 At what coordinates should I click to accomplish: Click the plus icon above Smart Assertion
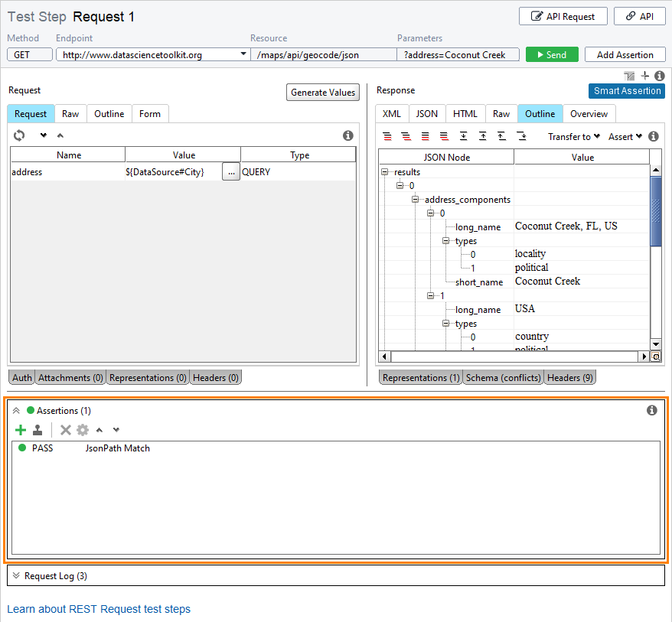pos(645,76)
